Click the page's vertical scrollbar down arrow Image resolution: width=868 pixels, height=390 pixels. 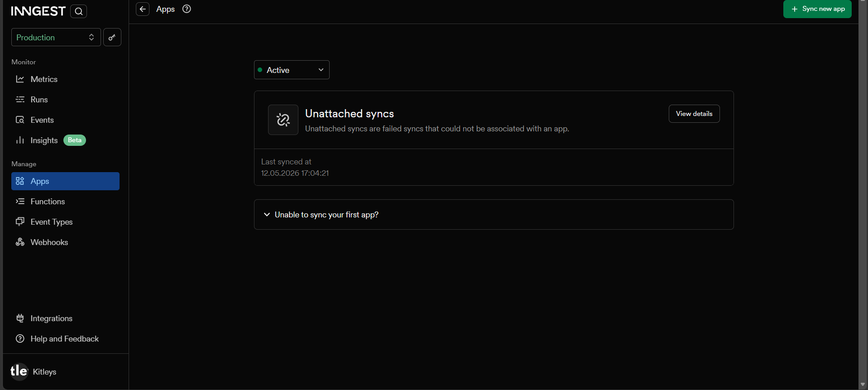[863, 385]
